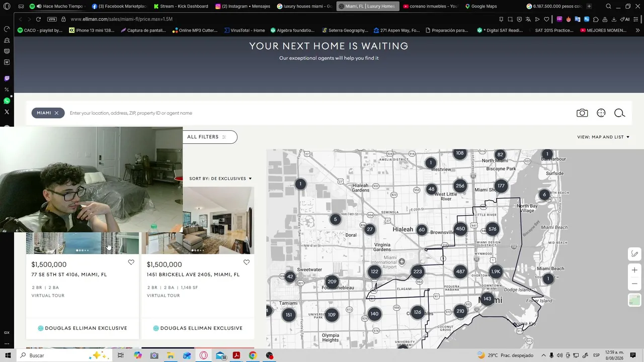
Task: Open the volume control in system tray
Action: point(559,355)
